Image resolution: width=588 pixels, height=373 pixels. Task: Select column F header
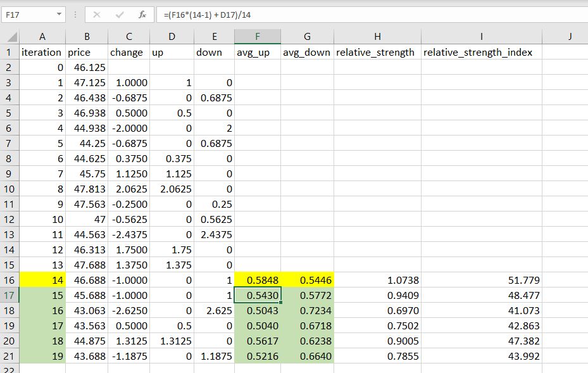coord(257,36)
